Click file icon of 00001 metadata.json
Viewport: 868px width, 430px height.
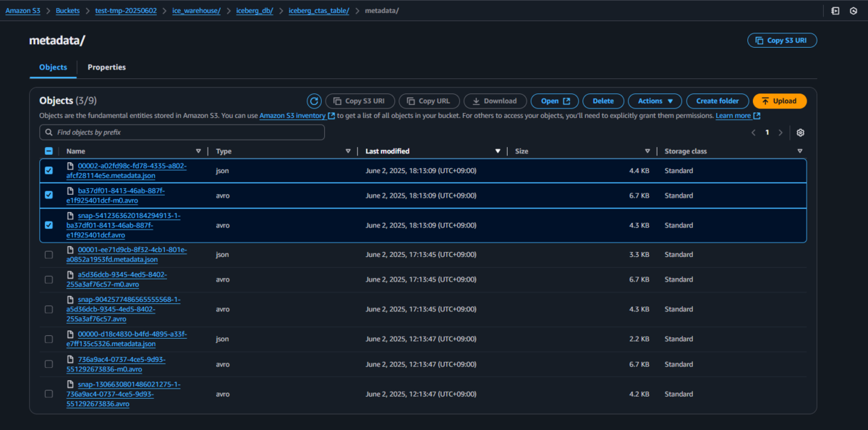[x=71, y=250]
